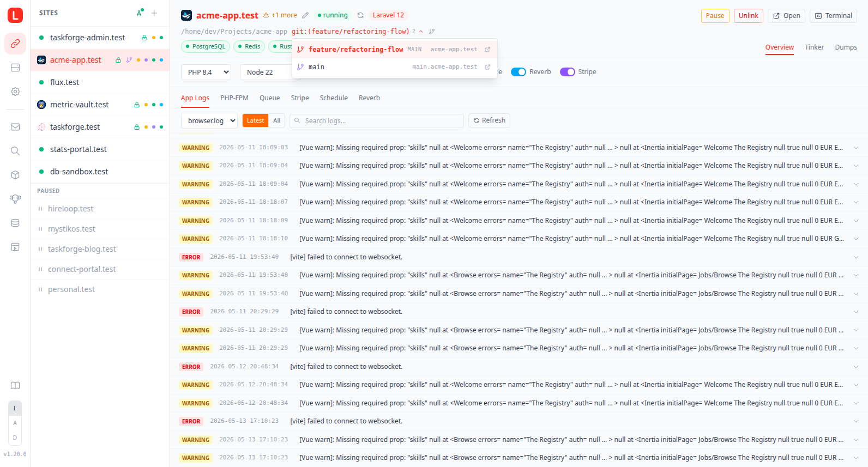
Task: Click the lock icon in taskforge.test row
Action: tap(137, 127)
